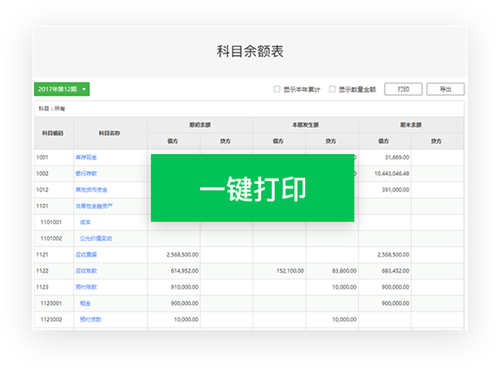Click the 本期发生额 group header
This screenshot has height=369, width=500.
(x=305, y=125)
